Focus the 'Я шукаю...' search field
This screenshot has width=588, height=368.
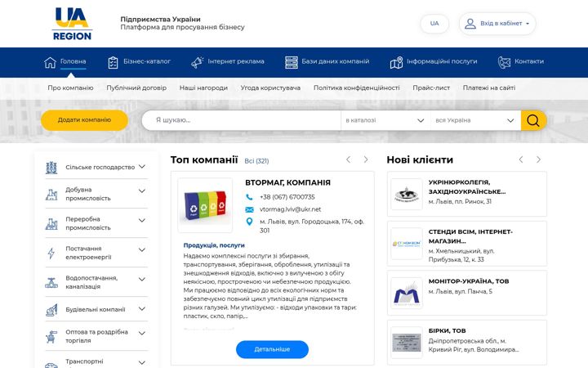point(242,120)
